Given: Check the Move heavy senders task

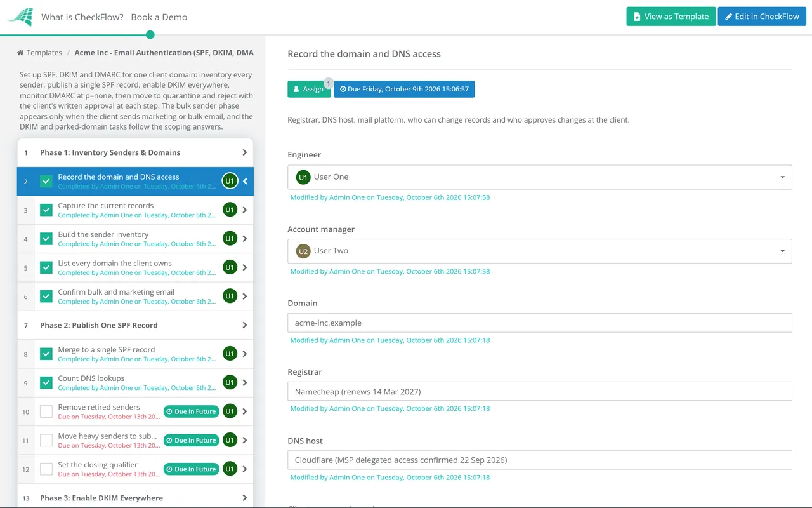Looking at the screenshot, I should point(46,440).
